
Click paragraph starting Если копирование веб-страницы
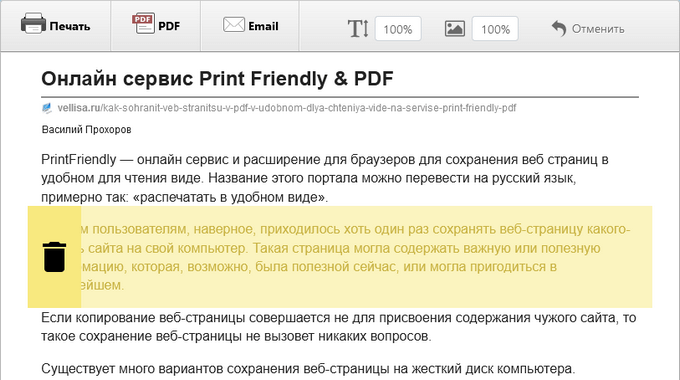pos(339,327)
